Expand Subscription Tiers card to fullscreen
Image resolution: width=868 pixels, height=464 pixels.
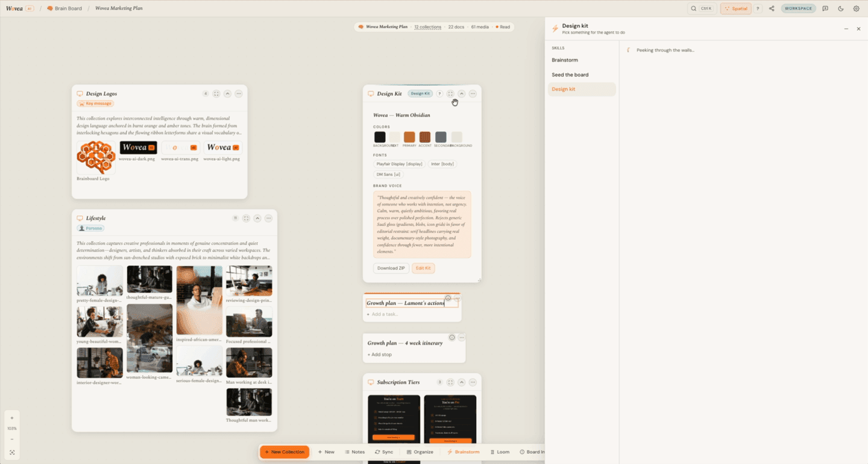click(450, 382)
